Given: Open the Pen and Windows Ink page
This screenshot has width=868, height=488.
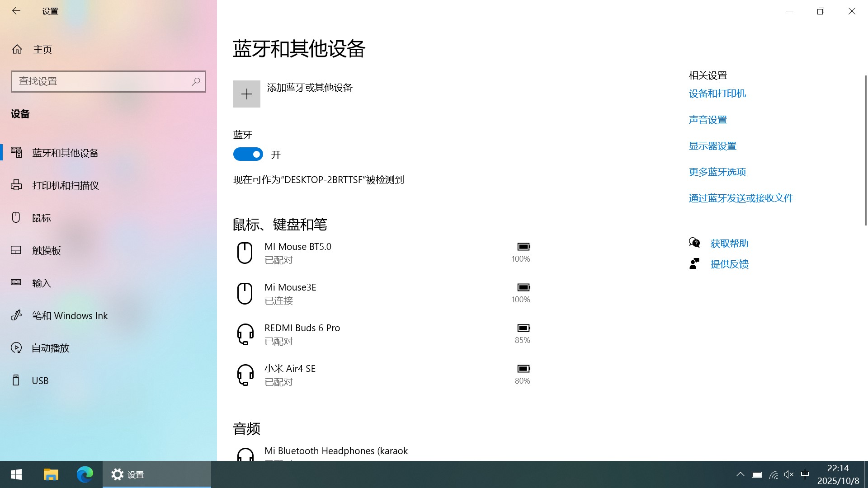Looking at the screenshot, I should (x=70, y=315).
